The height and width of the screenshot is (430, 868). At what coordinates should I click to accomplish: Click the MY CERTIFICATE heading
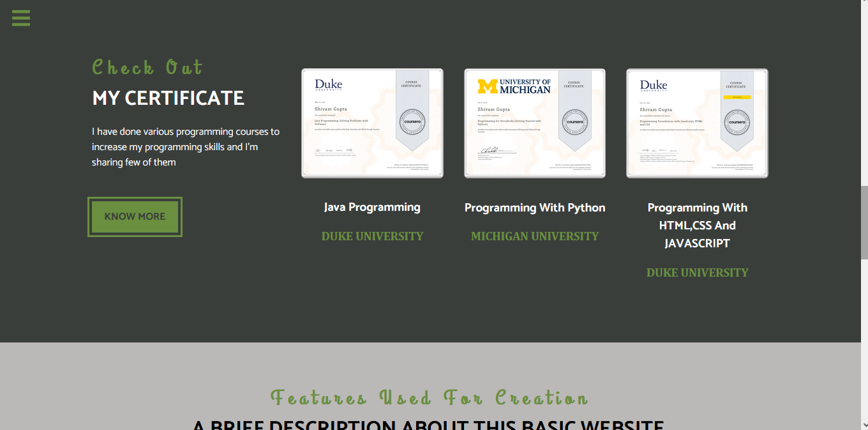pos(168,98)
